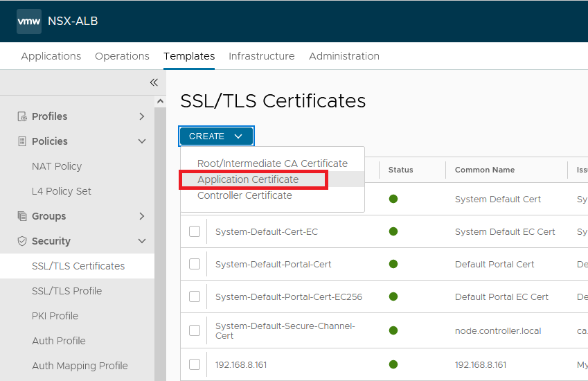588x381 pixels.
Task: Click green status dot for System-Default-Cert-EC
Action: [x=393, y=231]
